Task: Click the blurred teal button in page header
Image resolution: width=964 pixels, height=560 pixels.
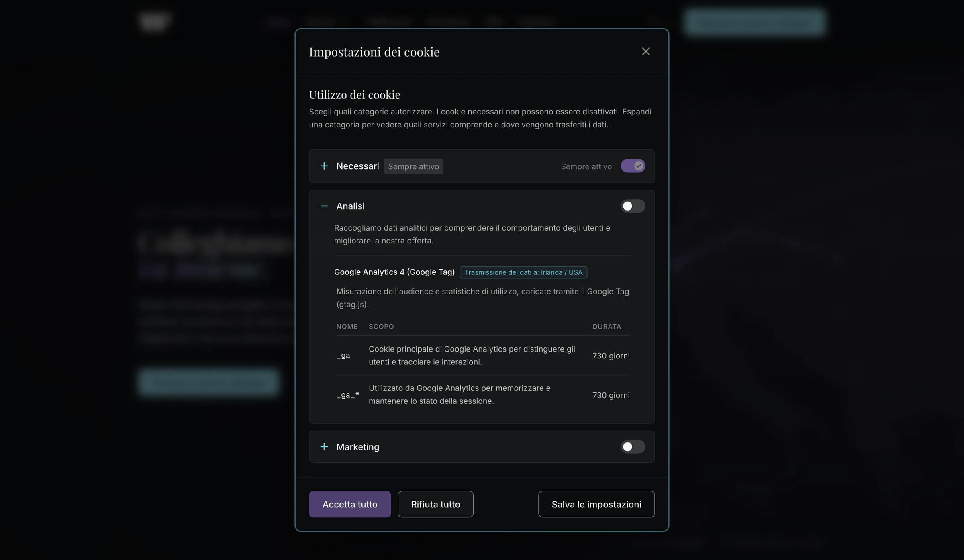Action: (x=754, y=22)
